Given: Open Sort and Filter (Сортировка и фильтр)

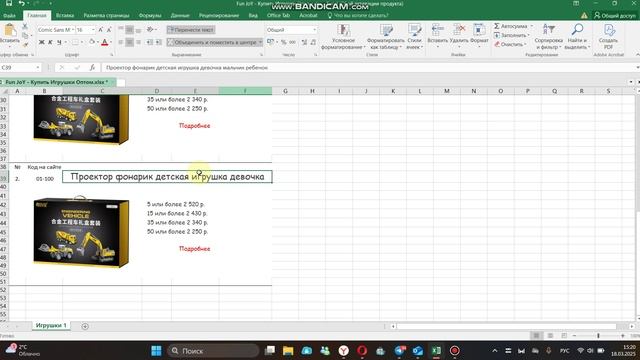Looking at the screenshot, I should pyautogui.click(x=548, y=37).
